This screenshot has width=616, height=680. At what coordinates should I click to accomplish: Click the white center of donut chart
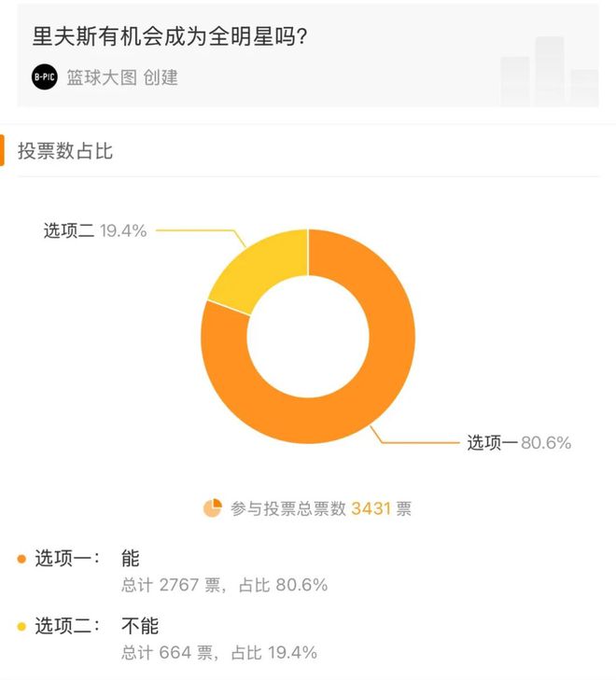[308, 337]
